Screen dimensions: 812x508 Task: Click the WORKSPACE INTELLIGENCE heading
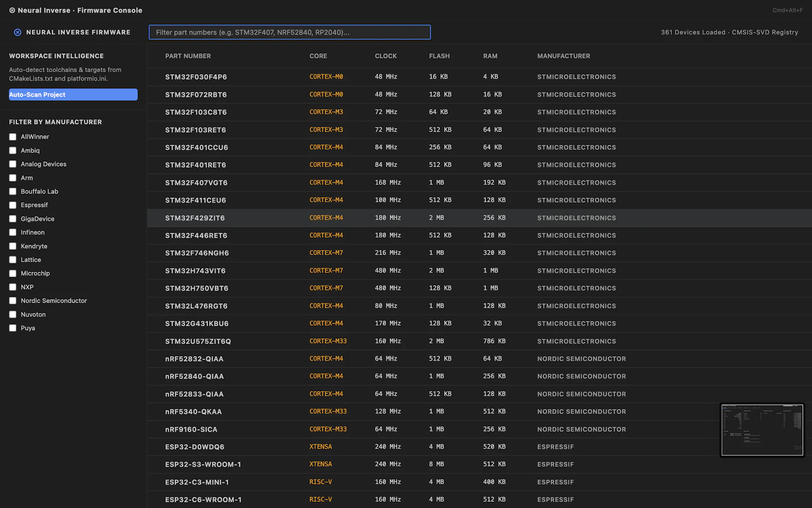click(56, 56)
